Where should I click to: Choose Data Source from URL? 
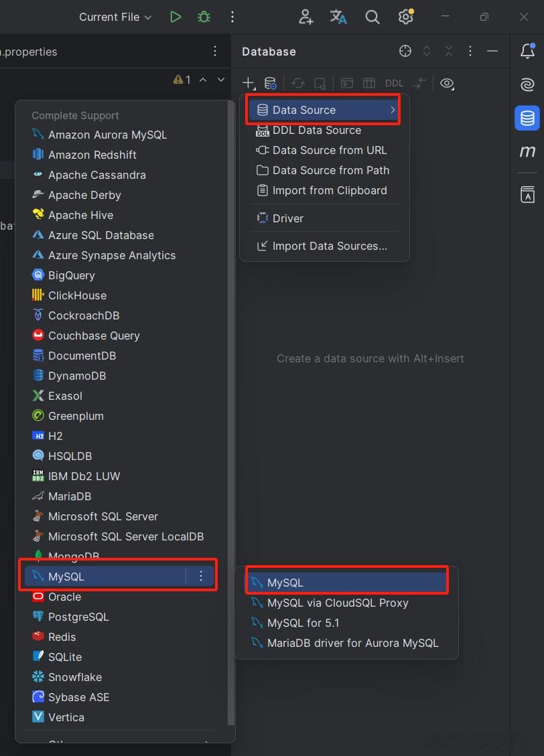(x=324, y=151)
